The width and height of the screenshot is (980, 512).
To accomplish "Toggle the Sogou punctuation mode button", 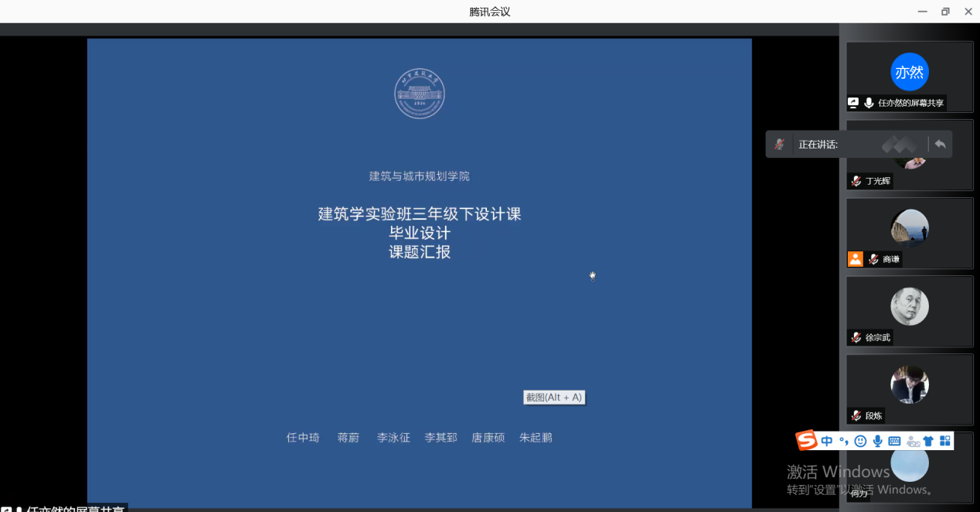I will (x=844, y=441).
